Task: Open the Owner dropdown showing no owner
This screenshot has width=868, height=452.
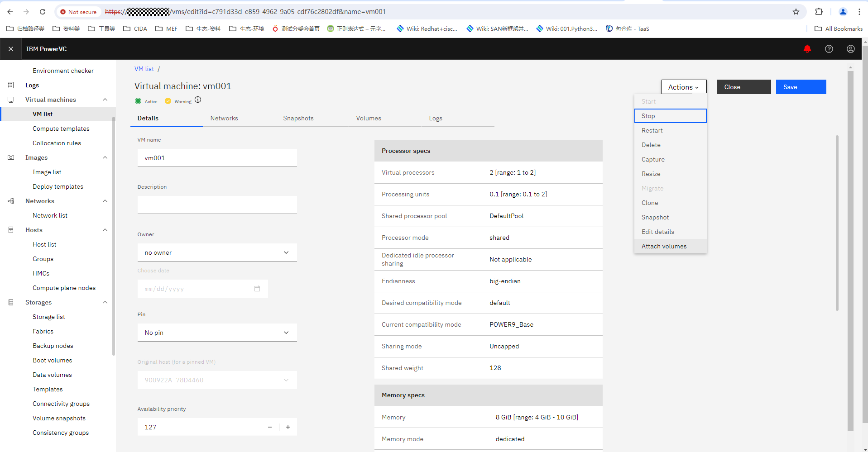Action: click(x=217, y=252)
